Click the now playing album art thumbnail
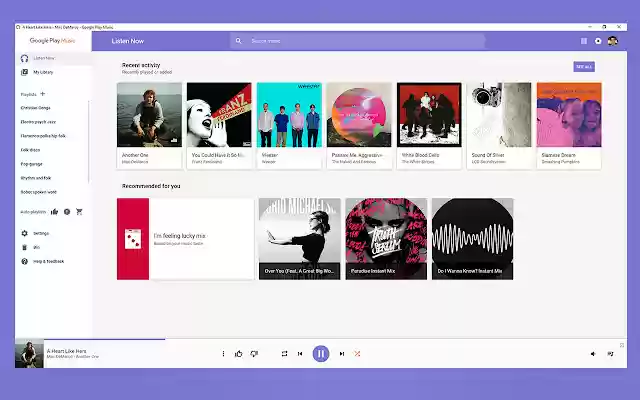Screen dimensions: 640x400 (x=29, y=353)
